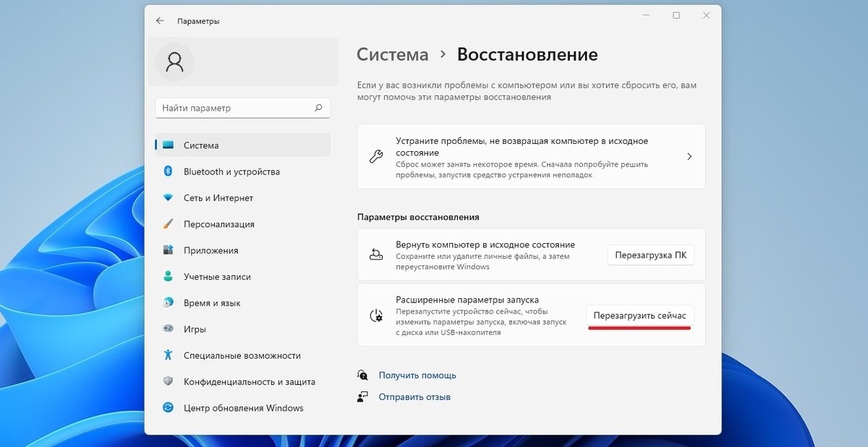Click Расширенные параметры запуска title

[467, 299]
